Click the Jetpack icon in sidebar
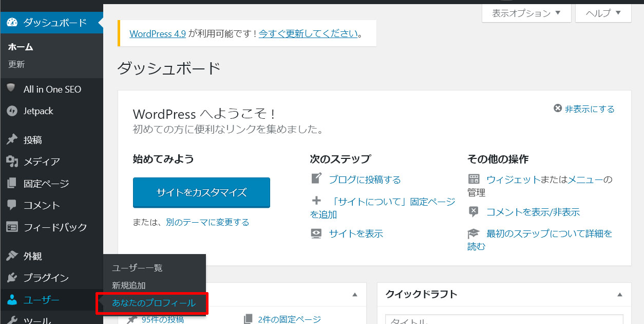Image resolution: width=644 pixels, height=324 pixels. coord(12,111)
